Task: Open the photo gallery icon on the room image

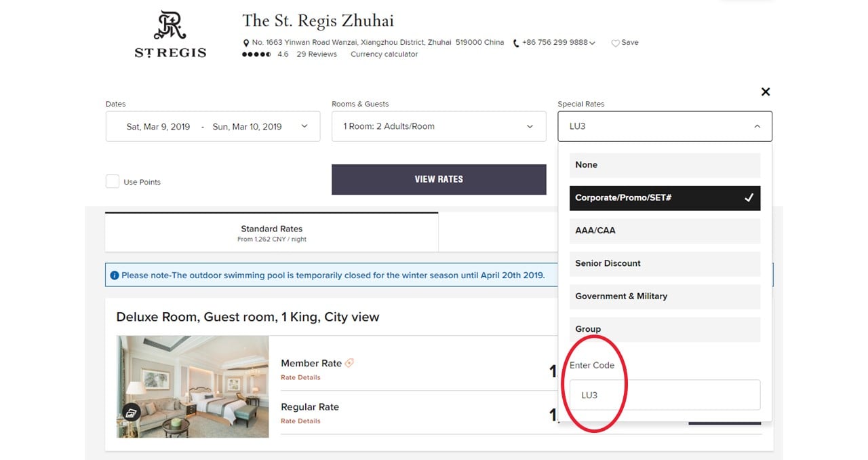Action: coord(132,412)
